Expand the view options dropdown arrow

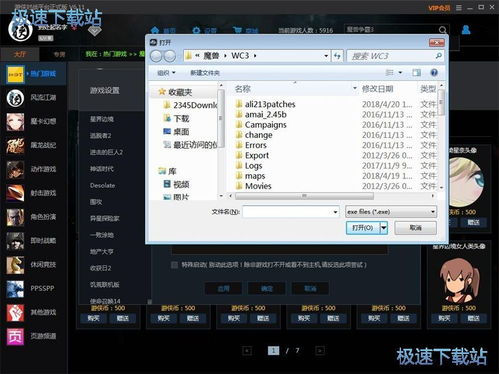coord(400,72)
